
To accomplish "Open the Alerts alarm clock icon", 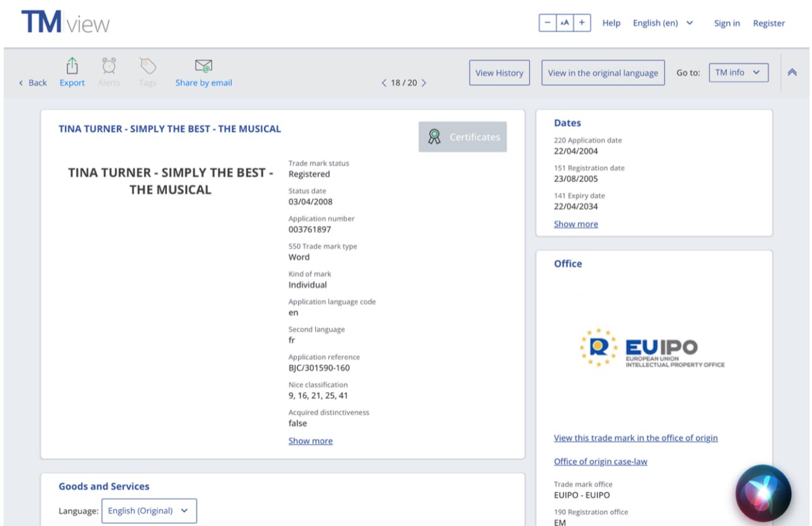I will 109,66.
